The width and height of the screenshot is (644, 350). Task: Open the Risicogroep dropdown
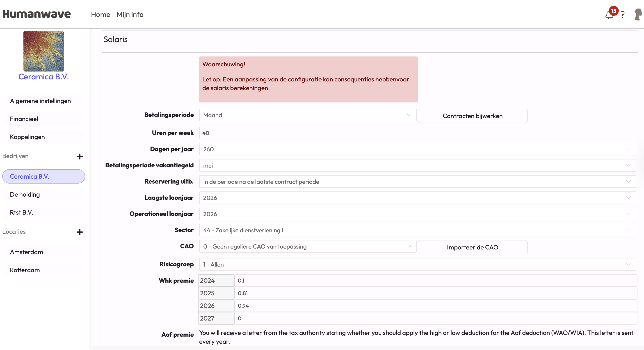point(417,264)
